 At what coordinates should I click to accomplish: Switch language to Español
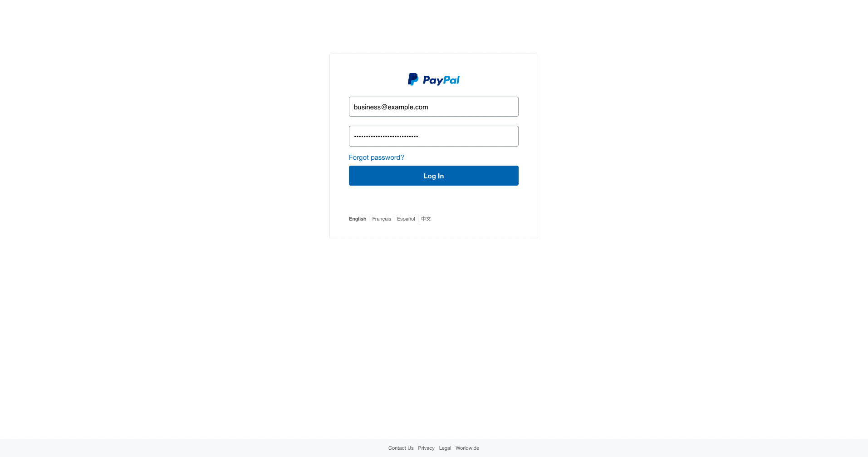[406, 219]
